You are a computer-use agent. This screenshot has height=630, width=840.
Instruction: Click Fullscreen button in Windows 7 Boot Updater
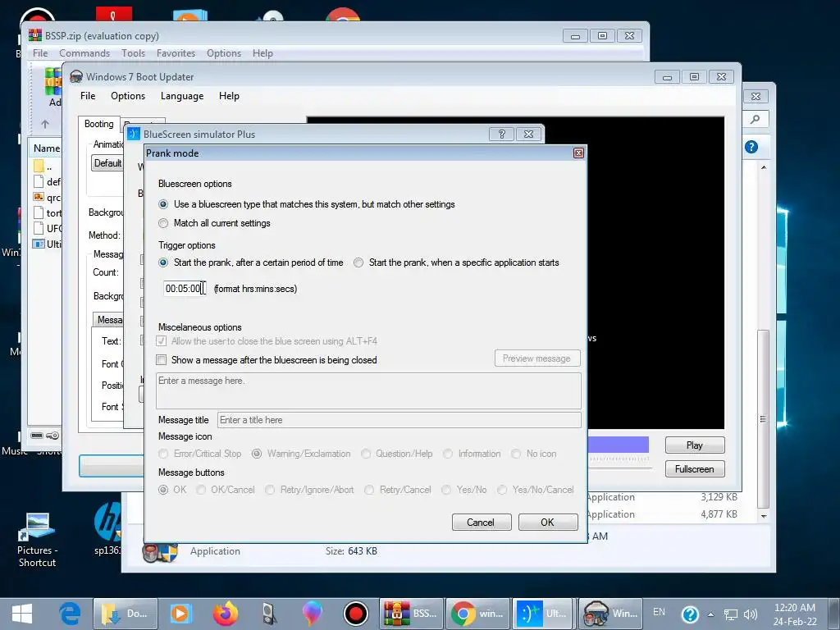point(695,468)
